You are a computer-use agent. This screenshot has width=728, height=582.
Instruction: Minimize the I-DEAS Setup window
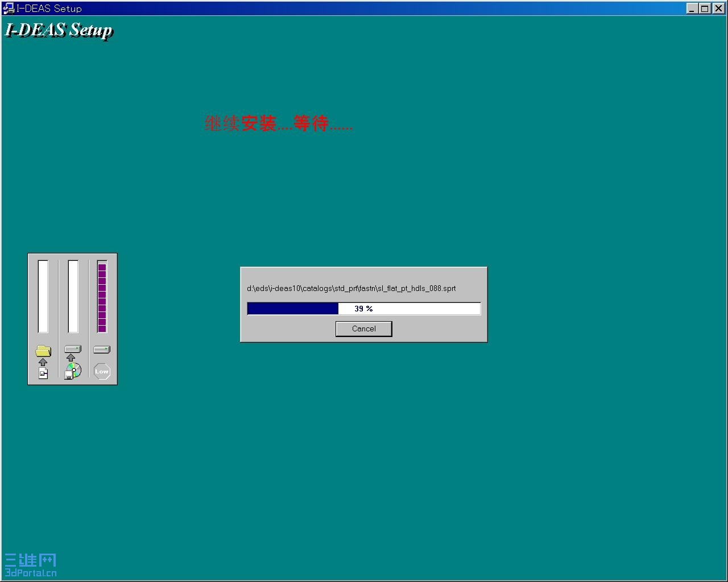692,9
